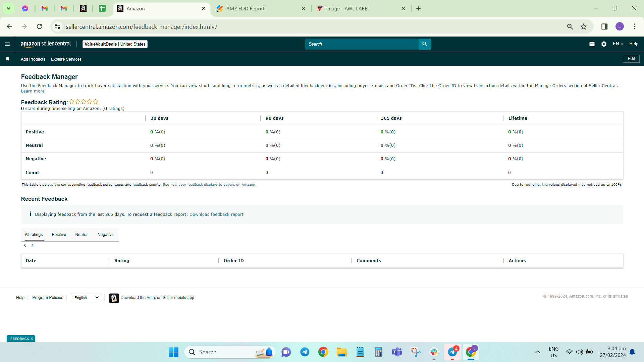Switch to the Positive feedback tab
The image size is (644, 362).
tap(59, 235)
